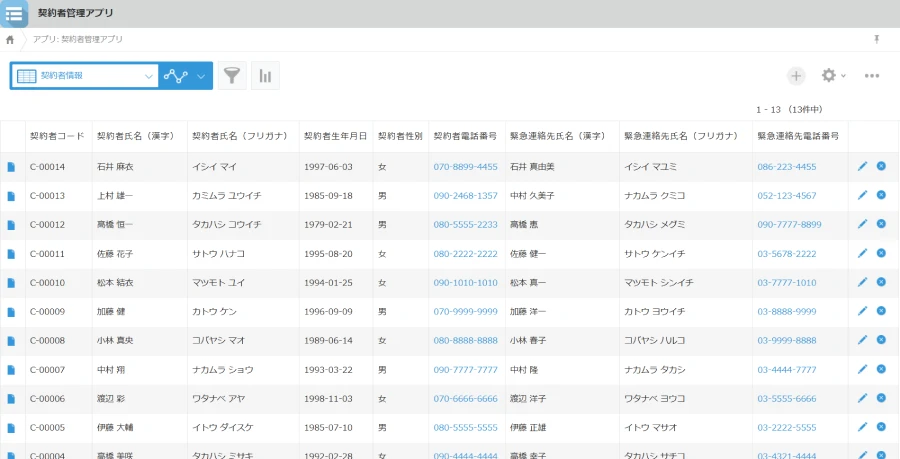Screen dimensions: 900x459
Task: Open record details for C-00006
Action: (11, 399)
